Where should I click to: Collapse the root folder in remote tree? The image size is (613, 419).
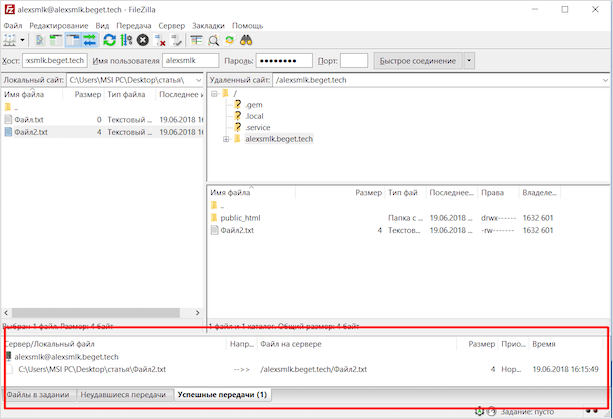coord(214,93)
